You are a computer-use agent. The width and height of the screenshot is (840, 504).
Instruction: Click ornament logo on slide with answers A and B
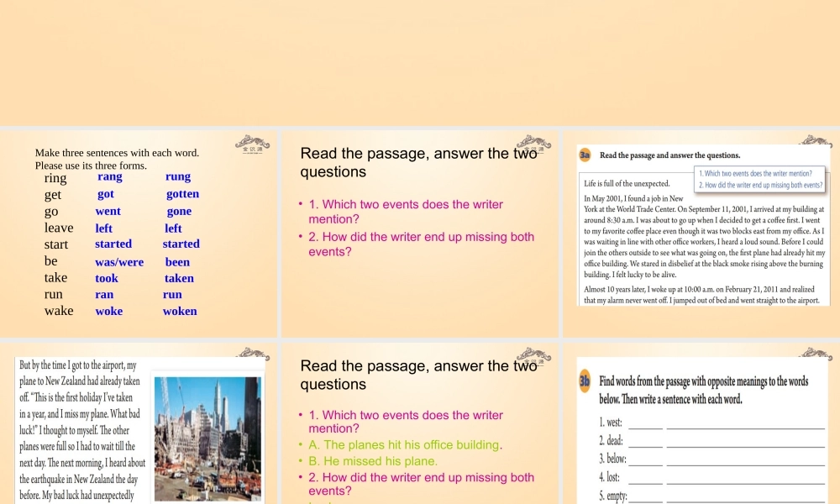point(534,354)
